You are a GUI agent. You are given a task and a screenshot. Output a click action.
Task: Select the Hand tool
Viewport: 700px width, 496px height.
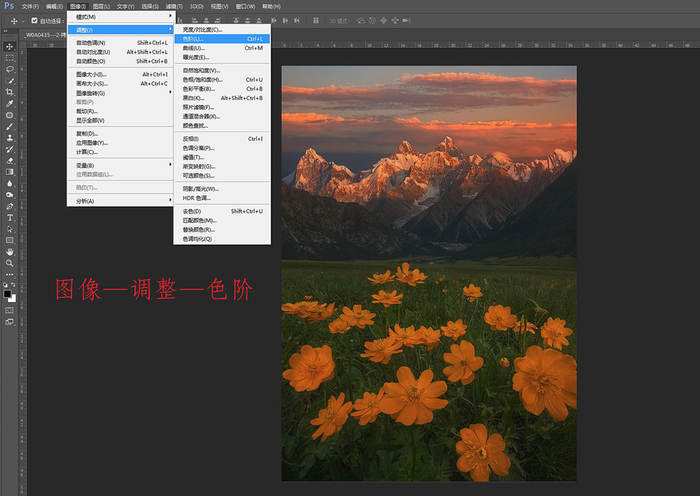pyautogui.click(x=10, y=252)
